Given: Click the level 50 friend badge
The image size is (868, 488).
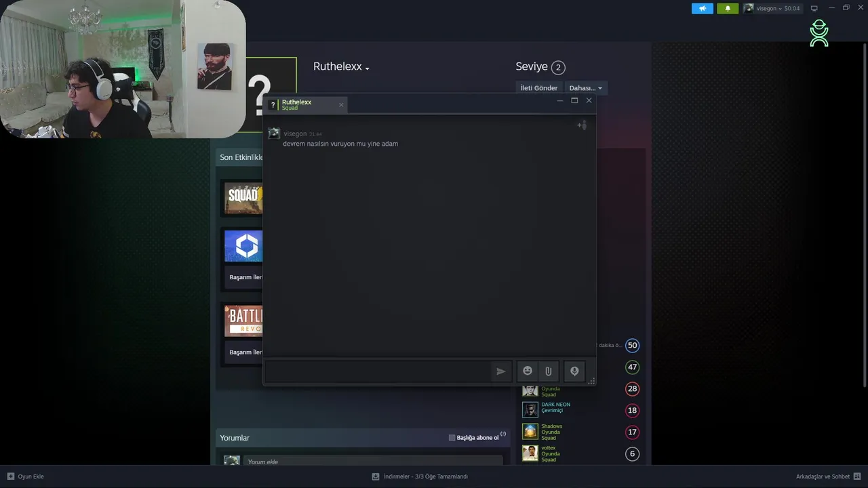Looking at the screenshot, I should [632, 346].
